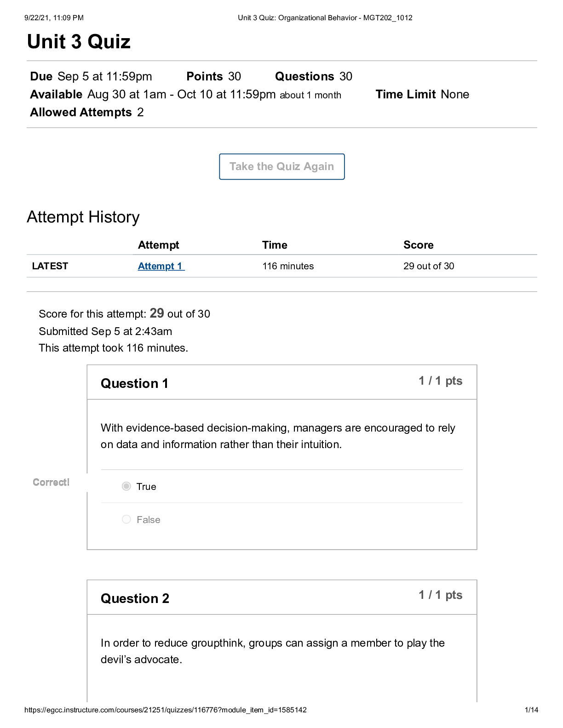
Task: Select the True radio button for Question 1
Action: tap(126, 486)
